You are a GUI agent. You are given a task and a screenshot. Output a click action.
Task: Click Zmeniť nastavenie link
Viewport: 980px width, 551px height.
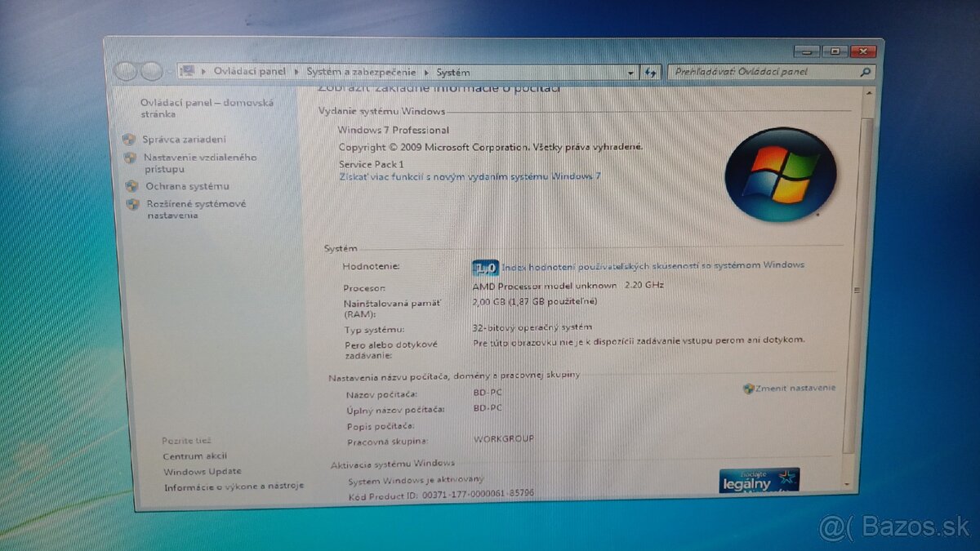[x=795, y=388]
